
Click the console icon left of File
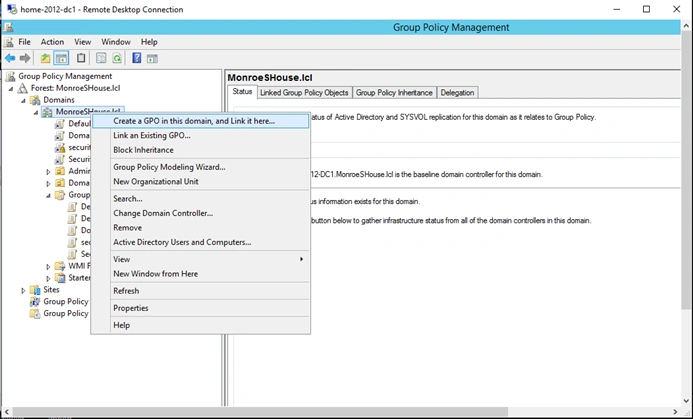tap(8, 42)
